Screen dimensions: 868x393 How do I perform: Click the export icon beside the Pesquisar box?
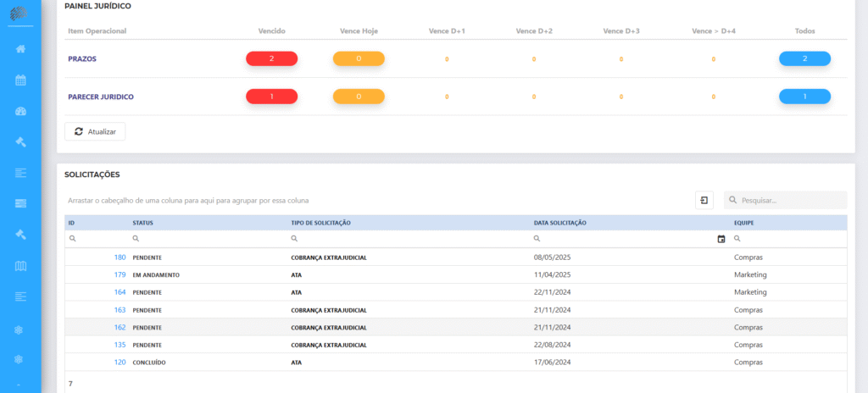(x=704, y=201)
